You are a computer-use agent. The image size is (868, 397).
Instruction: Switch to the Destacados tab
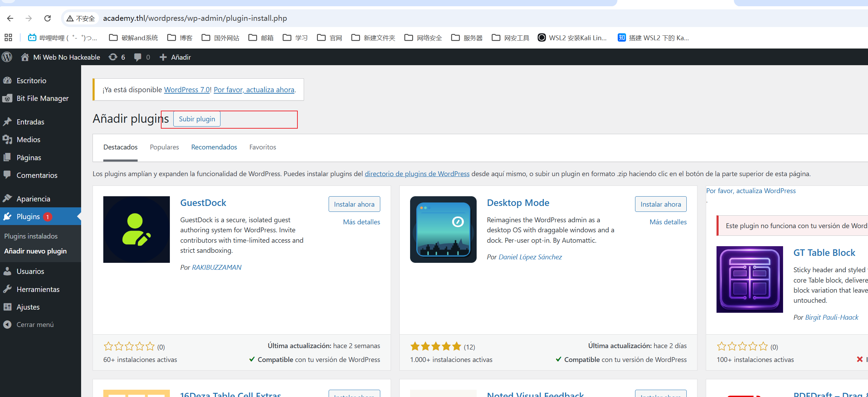(x=120, y=147)
